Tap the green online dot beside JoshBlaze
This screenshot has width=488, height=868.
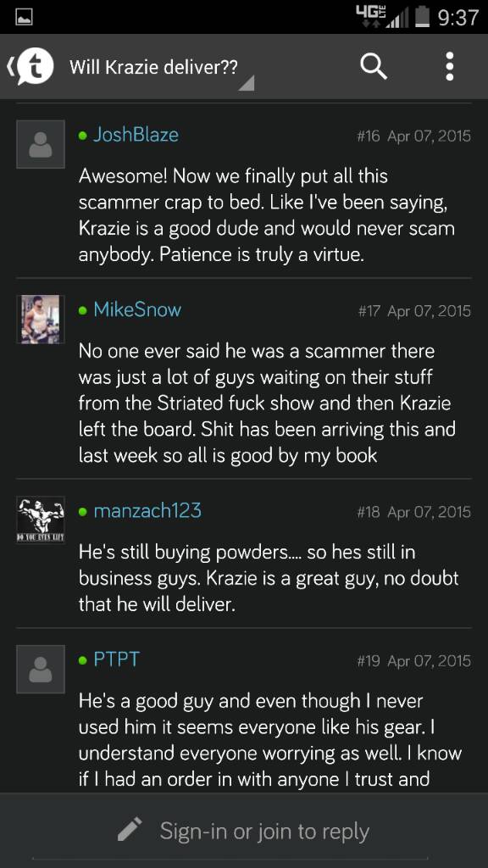(x=83, y=136)
